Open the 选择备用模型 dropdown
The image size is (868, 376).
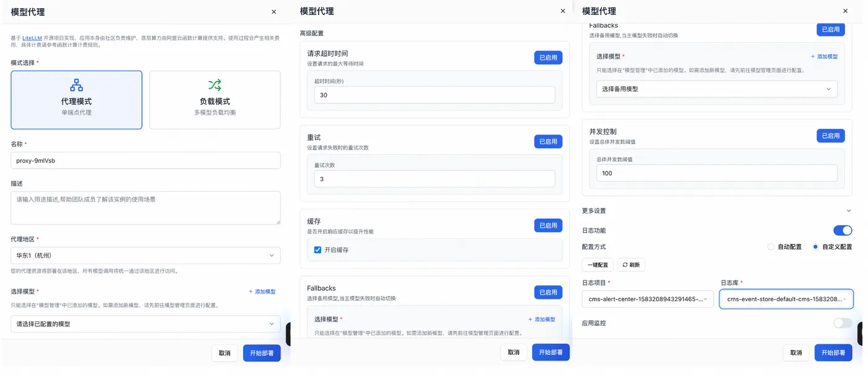717,89
